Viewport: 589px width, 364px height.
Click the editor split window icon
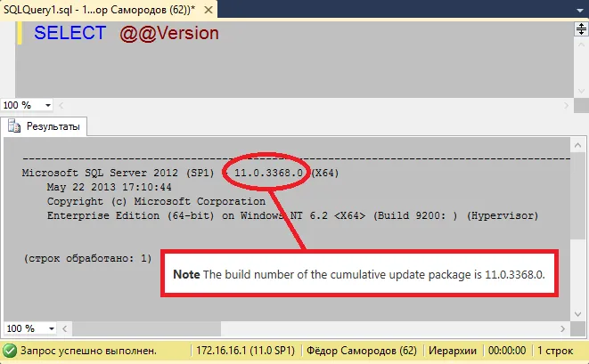point(581,28)
